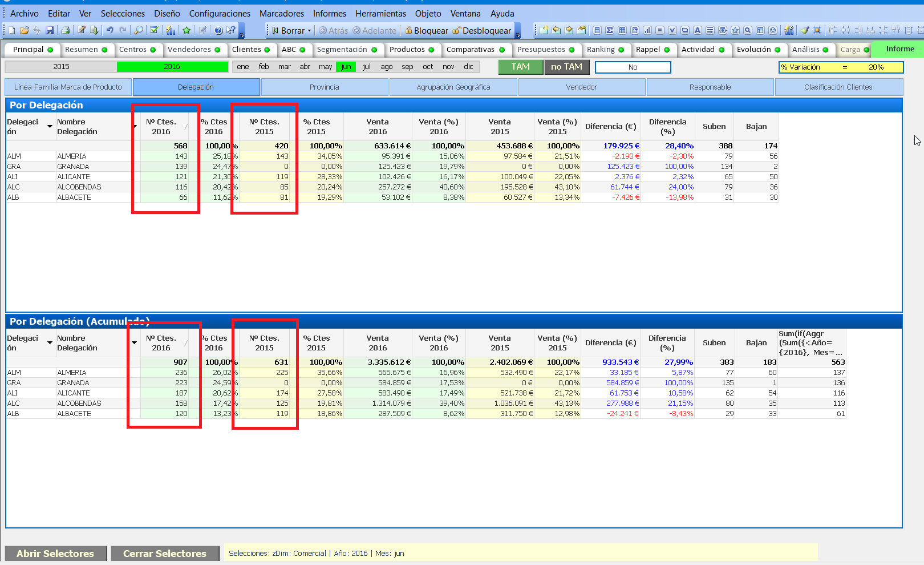Viewport: 924px width, 565px height.
Task: Click the Agrupación Geográfica button
Action: pyautogui.click(x=453, y=87)
